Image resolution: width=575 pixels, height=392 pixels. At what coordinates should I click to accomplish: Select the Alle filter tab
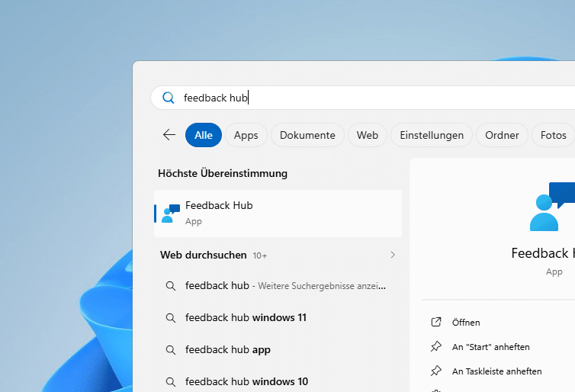tap(204, 135)
